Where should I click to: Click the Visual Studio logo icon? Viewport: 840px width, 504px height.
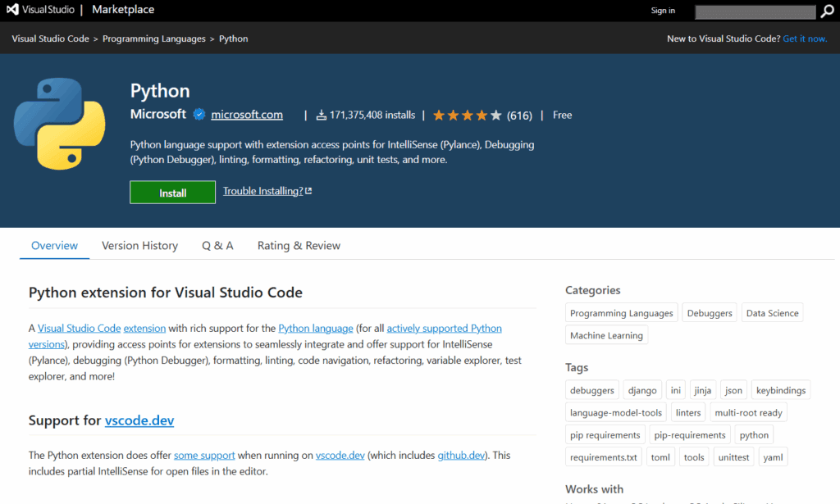[12, 9]
